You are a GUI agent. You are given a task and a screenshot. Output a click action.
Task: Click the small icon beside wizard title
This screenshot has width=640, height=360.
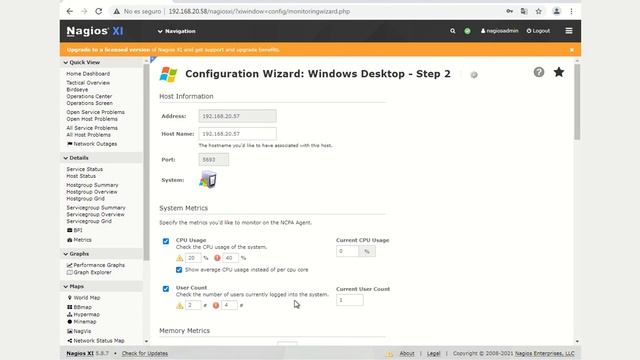coord(474,75)
